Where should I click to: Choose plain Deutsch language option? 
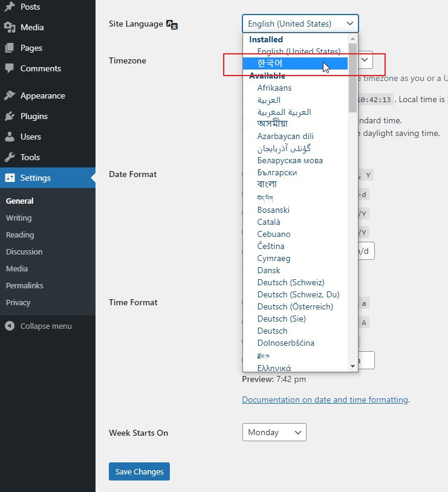295,331
